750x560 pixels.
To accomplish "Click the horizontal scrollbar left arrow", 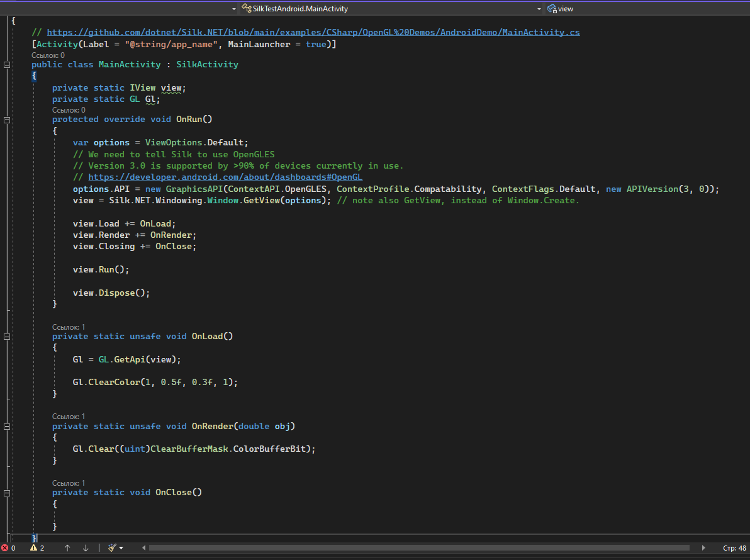I will click(x=143, y=548).
